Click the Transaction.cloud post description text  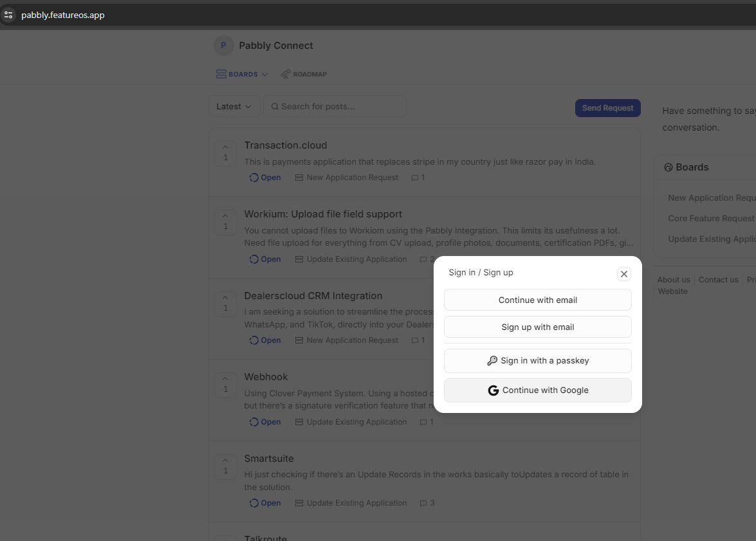(420, 161)
